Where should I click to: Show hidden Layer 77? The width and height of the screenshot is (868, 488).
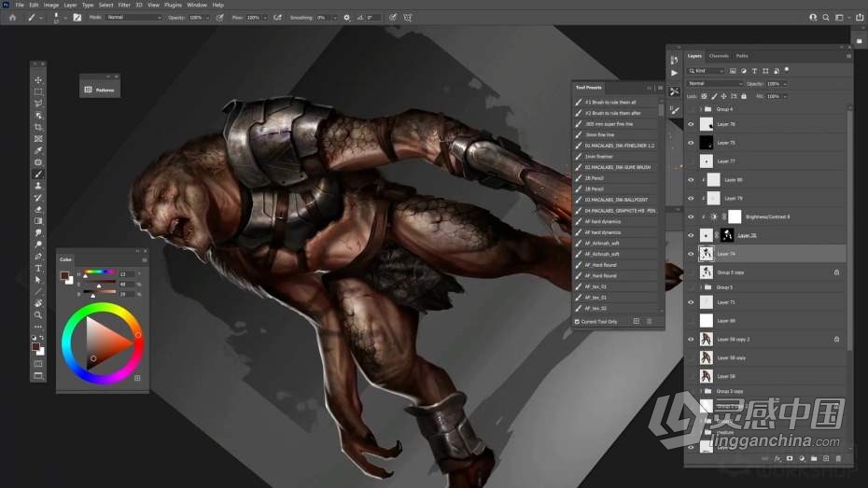(691, 161)
